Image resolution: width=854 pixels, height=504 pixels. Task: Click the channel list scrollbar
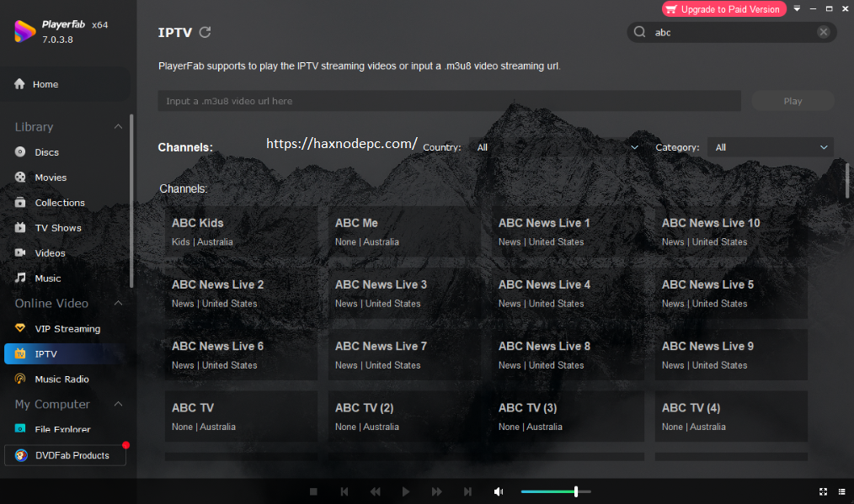pos(847,180)
